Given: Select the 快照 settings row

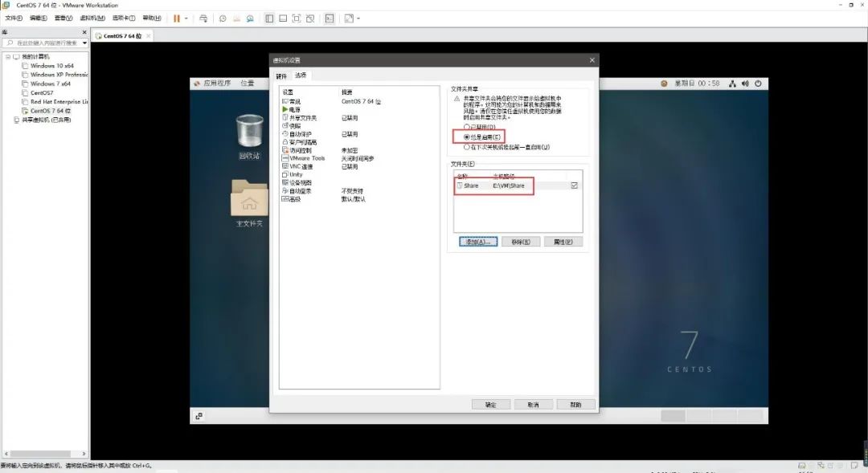Looking at the screenshot, I should tap(358, 125).
